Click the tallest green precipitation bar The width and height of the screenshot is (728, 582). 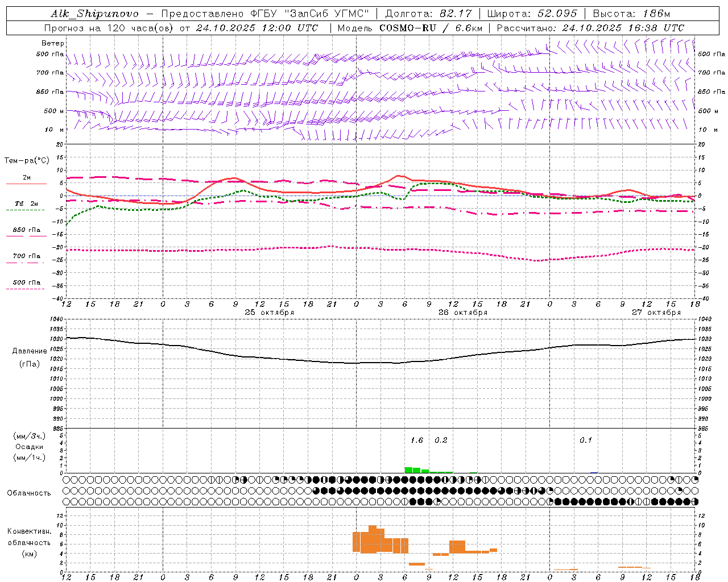tap(408, 470)
